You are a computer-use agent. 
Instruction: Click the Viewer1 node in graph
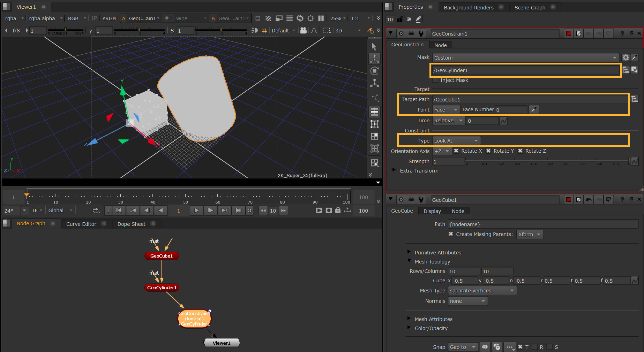click(222, 343)
